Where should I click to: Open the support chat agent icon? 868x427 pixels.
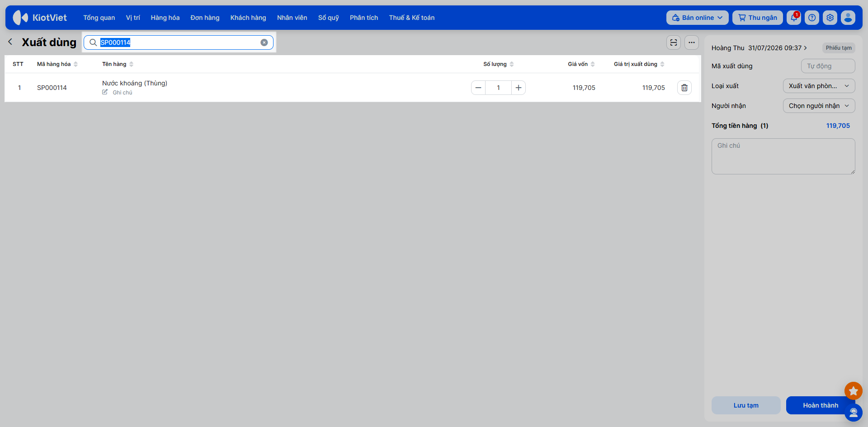[x=854, y=413]
